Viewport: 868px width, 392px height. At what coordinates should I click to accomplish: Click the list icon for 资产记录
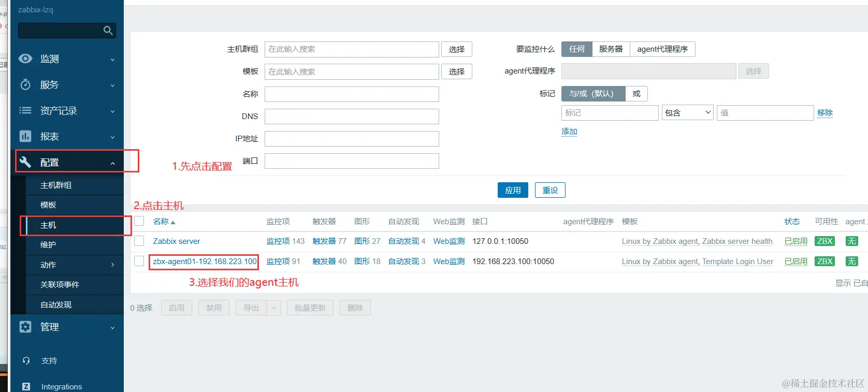click(25, 110)
